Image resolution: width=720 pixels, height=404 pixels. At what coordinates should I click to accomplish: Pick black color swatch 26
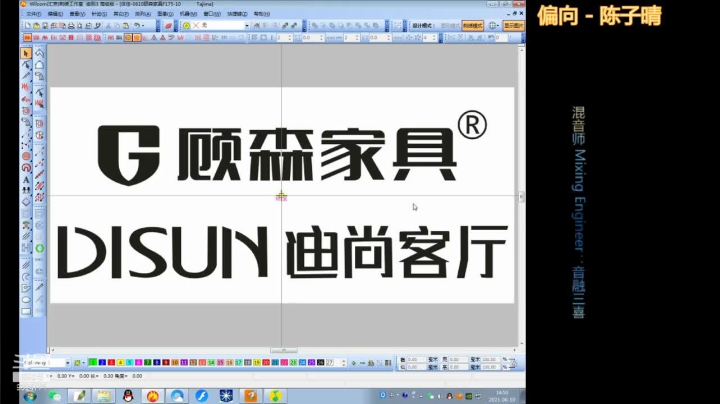coord(321,363)
